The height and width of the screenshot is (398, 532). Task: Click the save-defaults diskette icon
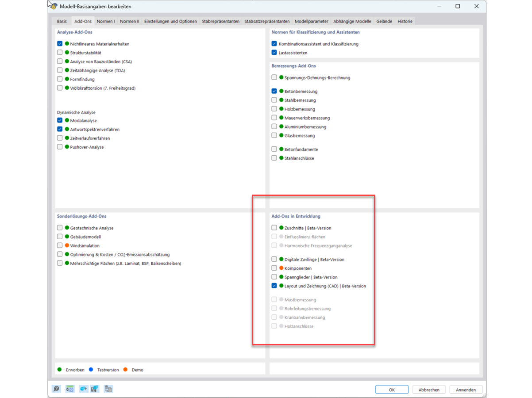click(95, 389)
